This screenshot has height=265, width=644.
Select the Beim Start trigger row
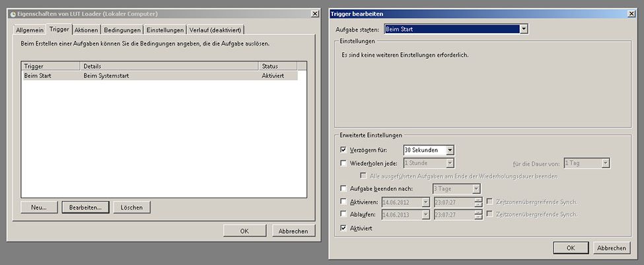tap(159, 76)
